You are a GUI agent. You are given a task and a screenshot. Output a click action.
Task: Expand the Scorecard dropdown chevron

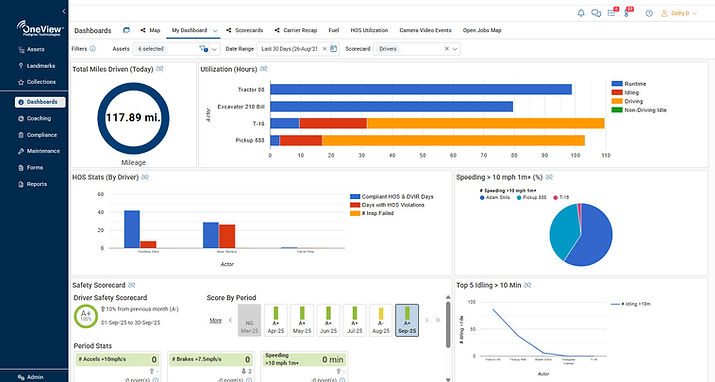(455, 49)
